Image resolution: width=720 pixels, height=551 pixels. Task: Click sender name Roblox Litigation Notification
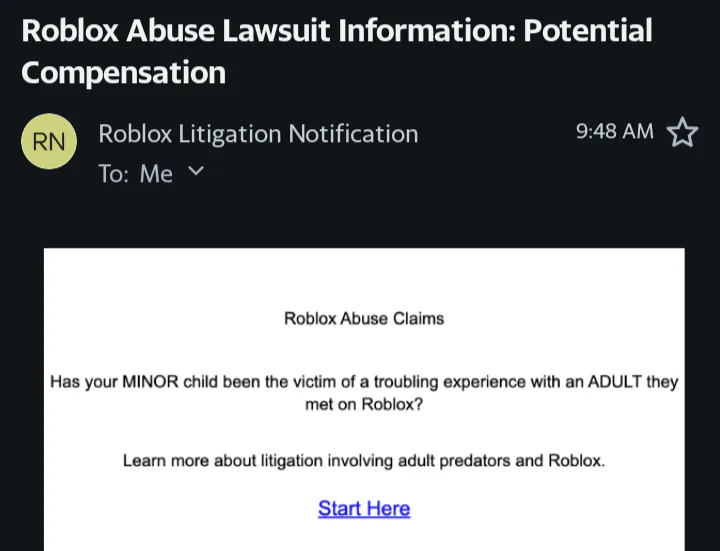click(x=258, y=134)
